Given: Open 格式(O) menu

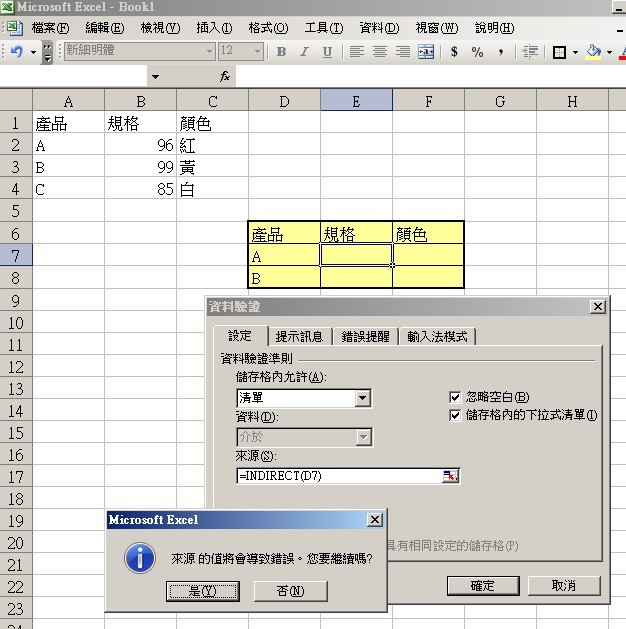Looking at the screenshot, I should pos(268,28).
